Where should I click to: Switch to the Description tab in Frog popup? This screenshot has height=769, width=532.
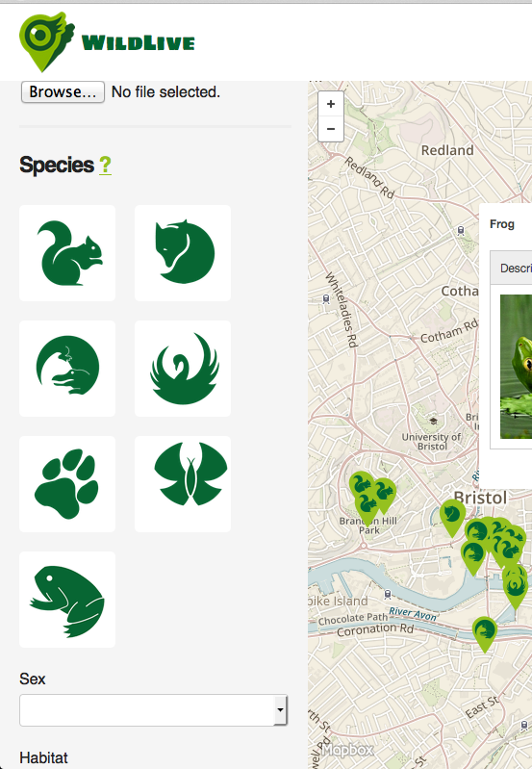tap(511, 268)
